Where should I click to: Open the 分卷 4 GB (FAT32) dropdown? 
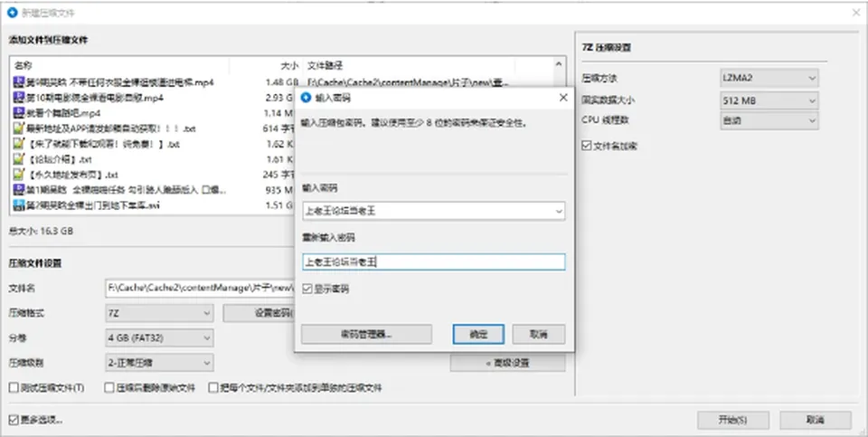point(159,337)
